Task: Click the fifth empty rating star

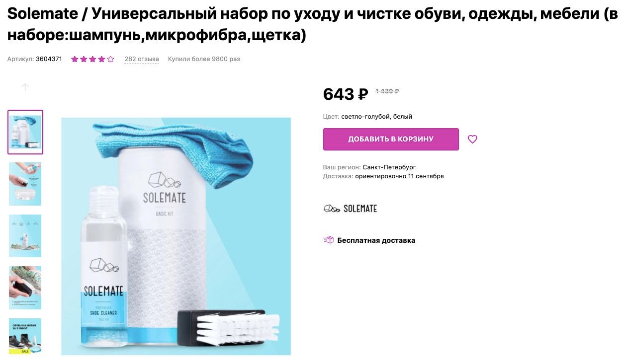Action: point(110,59)
